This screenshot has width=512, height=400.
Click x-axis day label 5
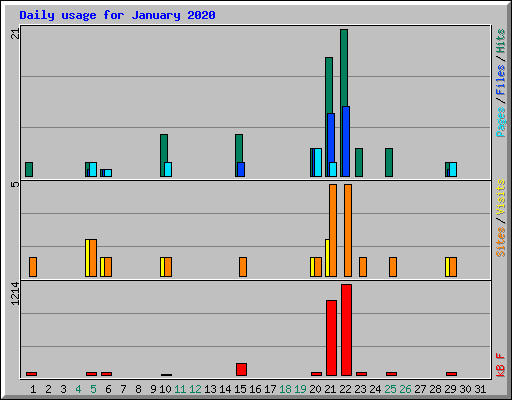(93, 389)
